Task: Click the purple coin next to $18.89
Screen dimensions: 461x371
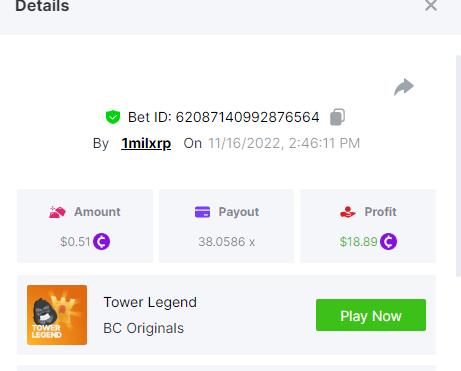Action: point(388,241)
